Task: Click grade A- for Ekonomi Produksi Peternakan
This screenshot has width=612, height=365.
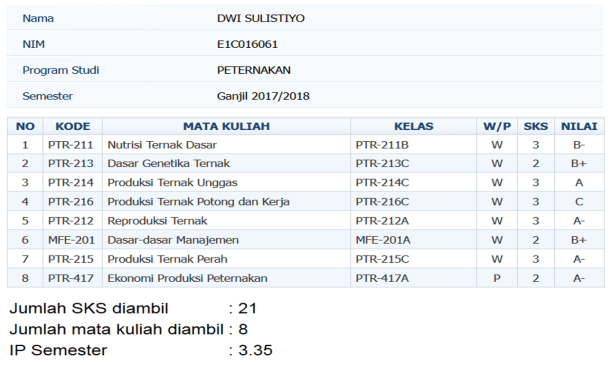Action: tap(579, 278)
